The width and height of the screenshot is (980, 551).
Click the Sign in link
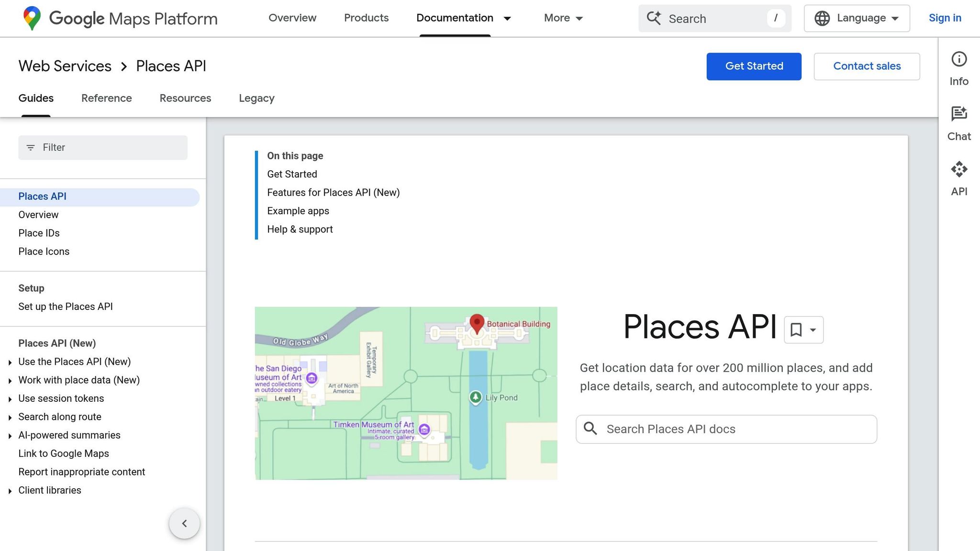(945, 18)
